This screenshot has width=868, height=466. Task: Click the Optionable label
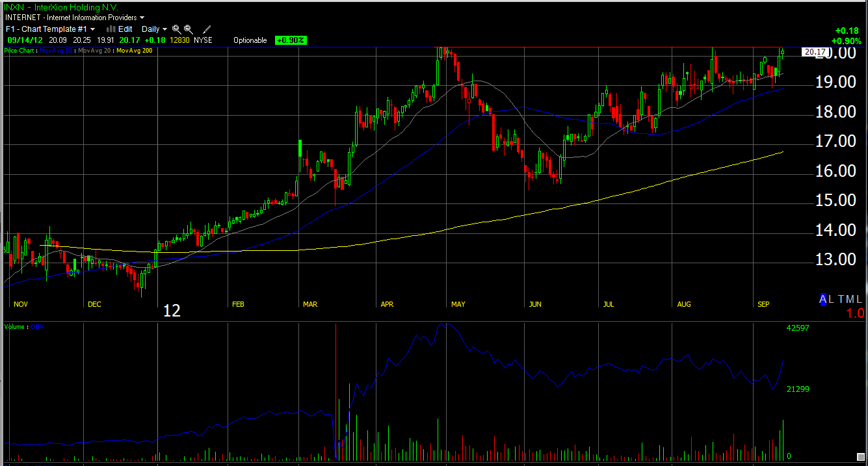tap(250, 40)
